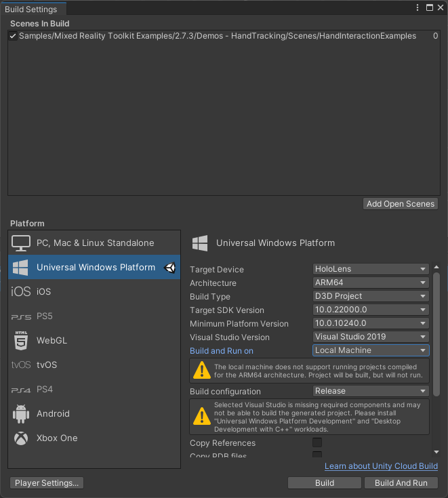Click the settings panel scrollbar thumb

pos(436,334)
